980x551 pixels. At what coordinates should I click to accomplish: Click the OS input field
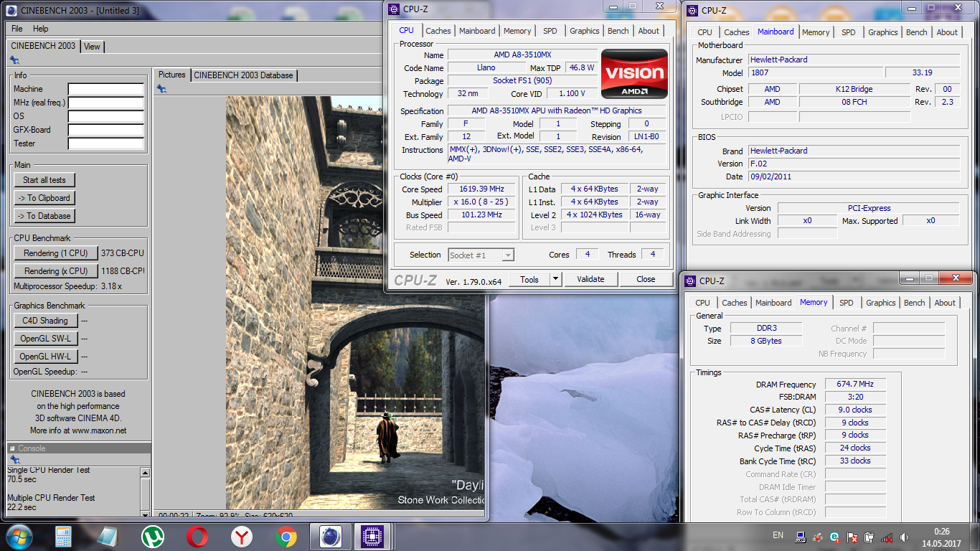point(106,117)
